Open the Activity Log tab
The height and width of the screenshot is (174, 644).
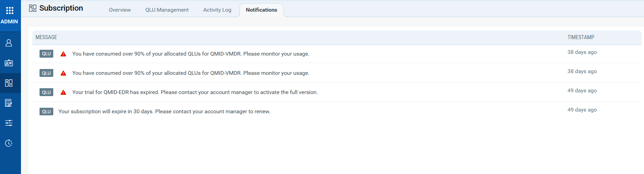click(217, 10)
